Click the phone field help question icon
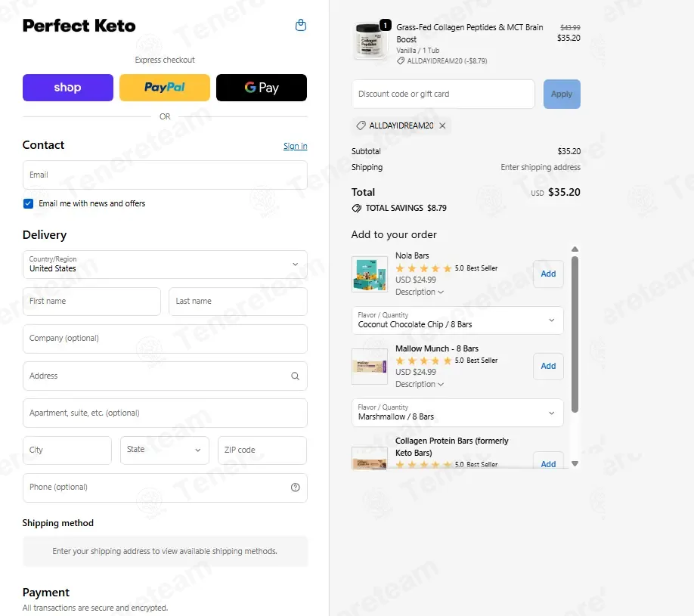Screen dimensions: 694x616 pyautogui.click(x=296, y=488)
